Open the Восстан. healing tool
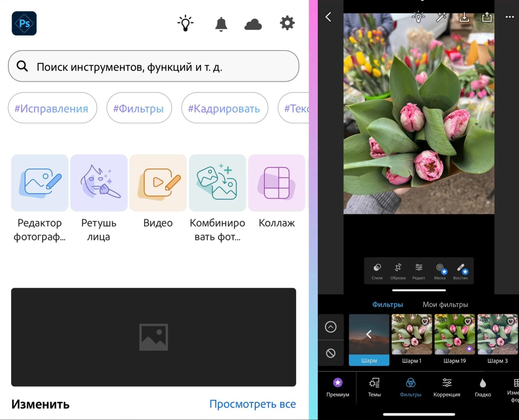 click(x=461, y=270)
